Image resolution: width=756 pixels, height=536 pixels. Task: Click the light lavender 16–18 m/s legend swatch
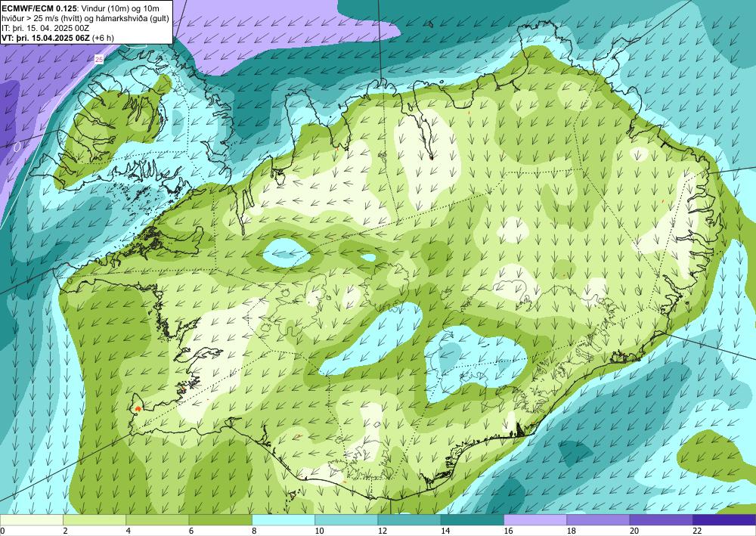[x=535, y=519]
